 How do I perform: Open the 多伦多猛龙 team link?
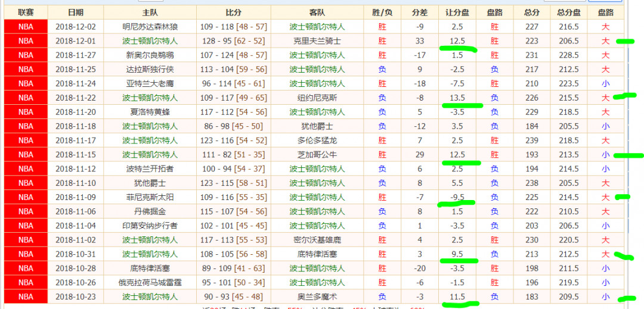317,141
